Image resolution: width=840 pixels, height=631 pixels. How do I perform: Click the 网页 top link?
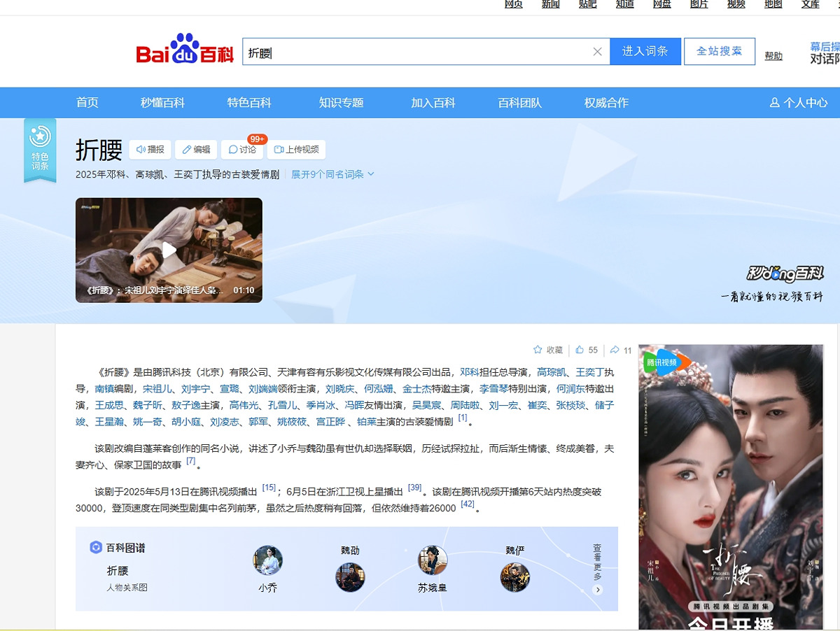(x=514, y=4)
